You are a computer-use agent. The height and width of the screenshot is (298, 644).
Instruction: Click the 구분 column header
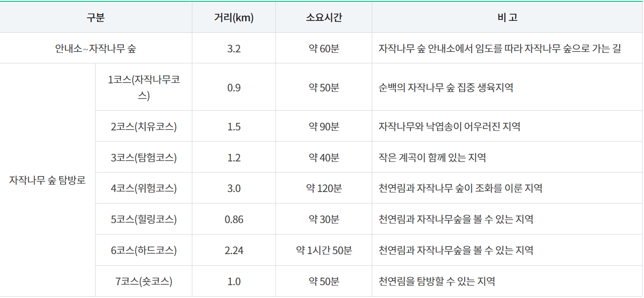click(x=95, y=16)
